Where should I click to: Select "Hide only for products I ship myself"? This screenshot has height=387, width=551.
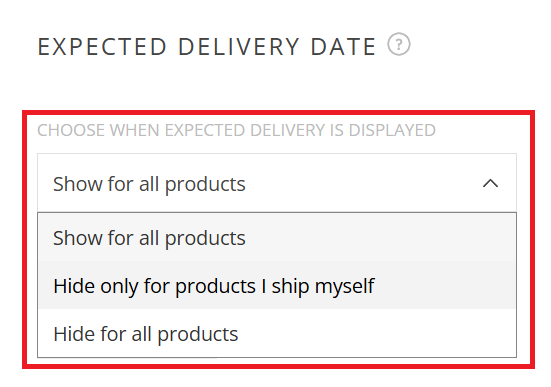pos(277,285)
